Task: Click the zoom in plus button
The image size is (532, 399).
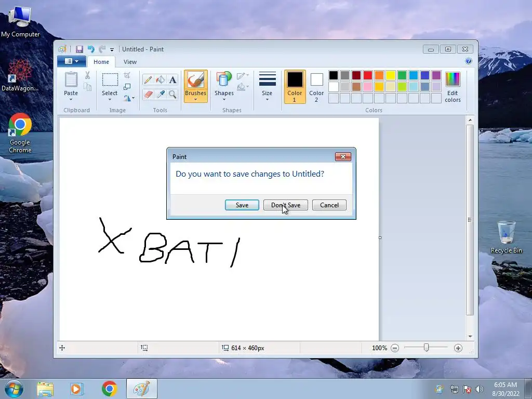Action: tap(458, 348)
